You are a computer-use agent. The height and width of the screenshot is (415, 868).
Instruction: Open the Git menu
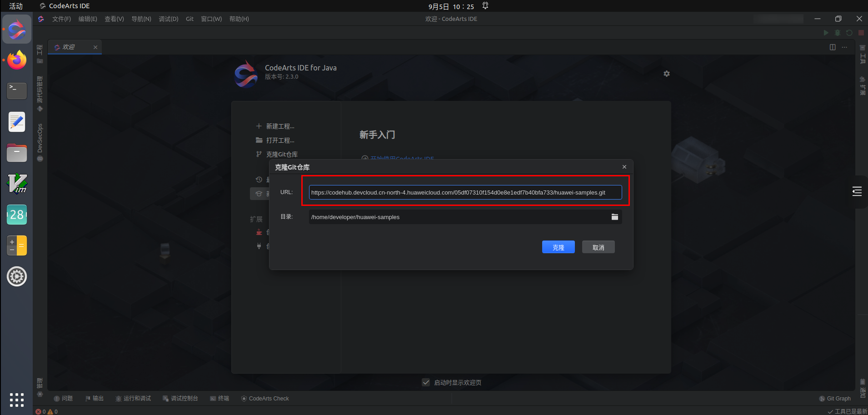point(190,19)
